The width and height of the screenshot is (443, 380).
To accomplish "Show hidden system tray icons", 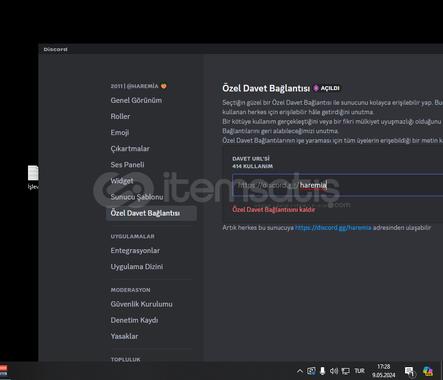I will tap(300, 371).
